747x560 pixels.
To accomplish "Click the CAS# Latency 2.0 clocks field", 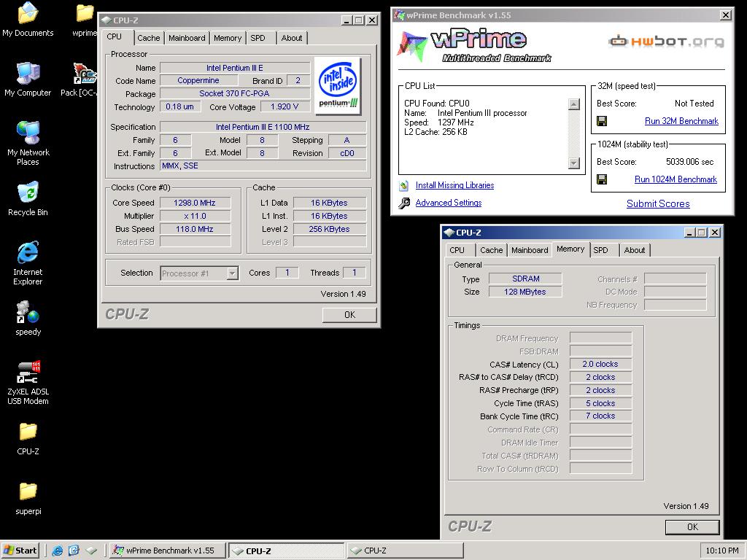I will (600, 365).
